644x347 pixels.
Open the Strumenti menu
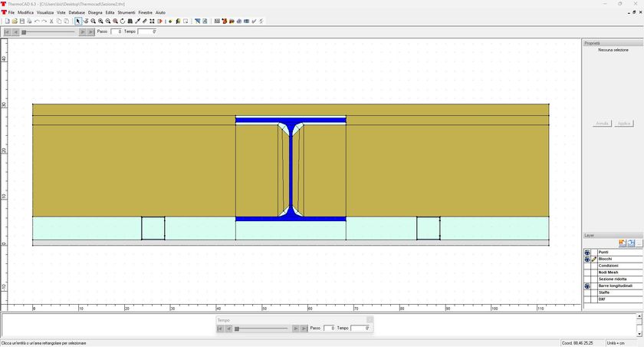[127, 13]
